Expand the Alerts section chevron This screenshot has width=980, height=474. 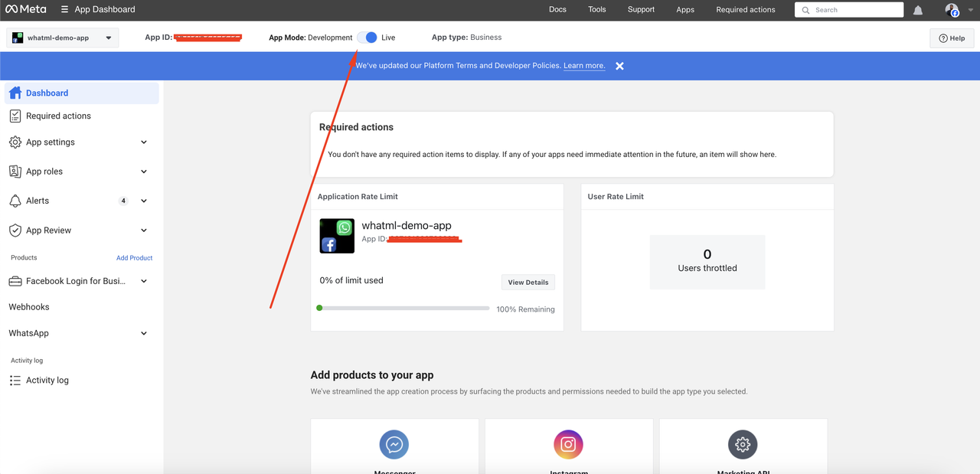point(144,201)
